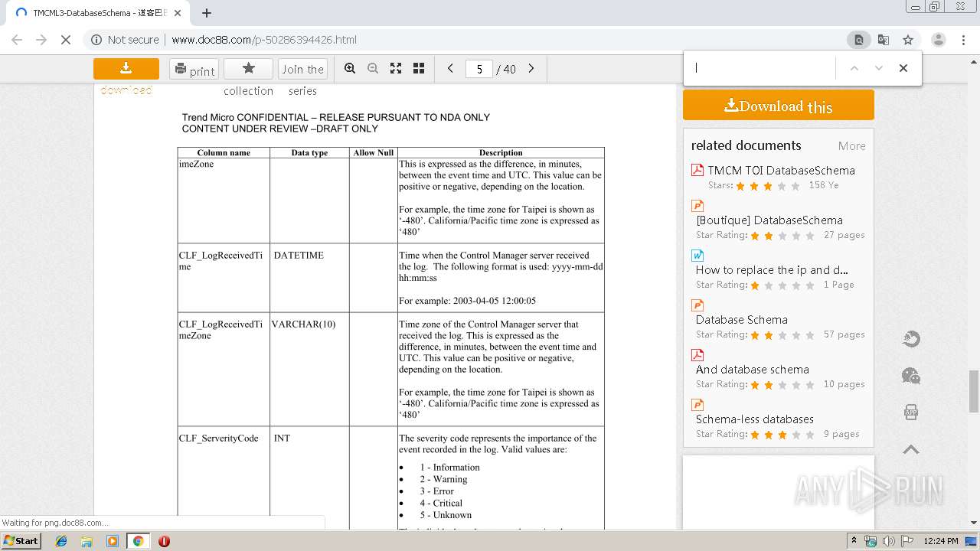
Task: Go to the previous document page
Action: 450,69
